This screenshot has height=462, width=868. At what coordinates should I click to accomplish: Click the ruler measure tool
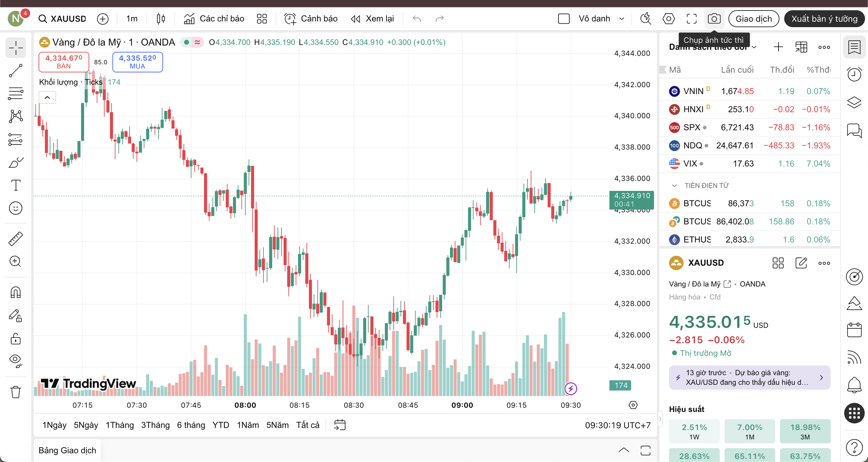click(x=16, y=239)
